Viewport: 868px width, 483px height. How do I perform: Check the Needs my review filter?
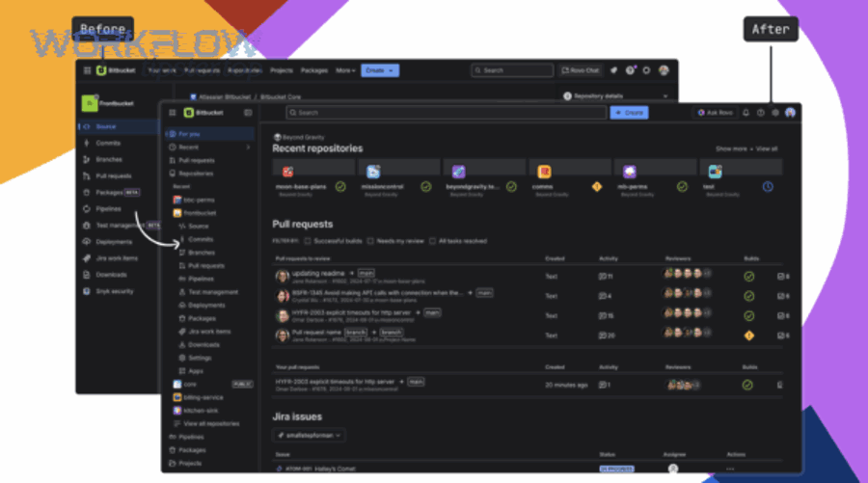[371, 241]
